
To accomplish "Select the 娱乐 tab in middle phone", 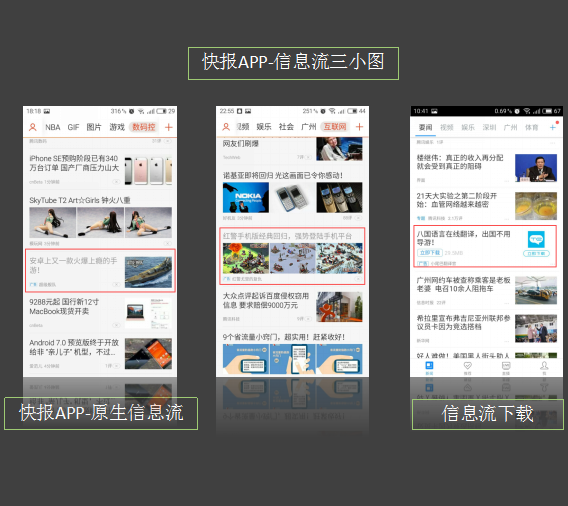I will [x=264, y=126].
